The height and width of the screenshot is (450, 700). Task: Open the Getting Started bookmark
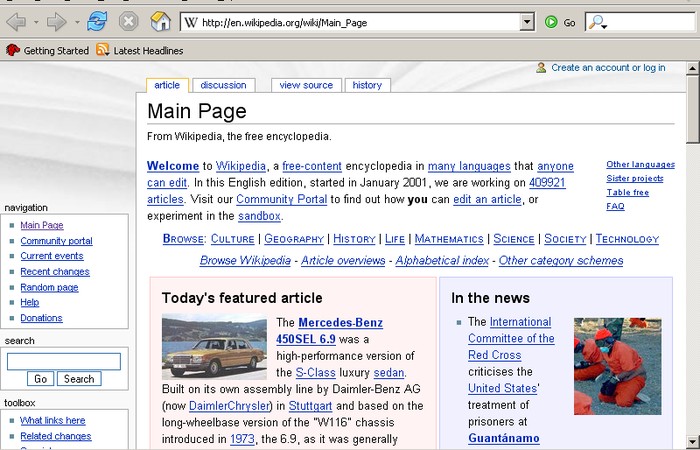coord(47,50)
